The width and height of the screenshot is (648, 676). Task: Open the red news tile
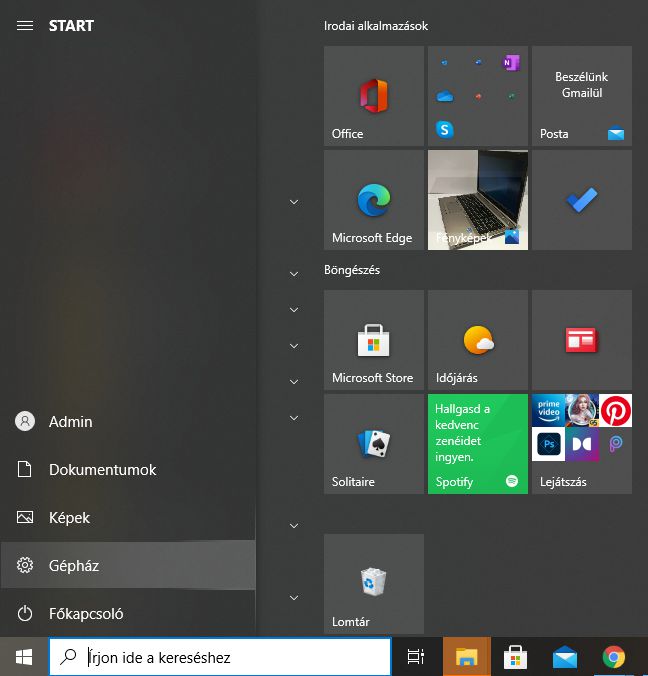[x=582, y=340]
